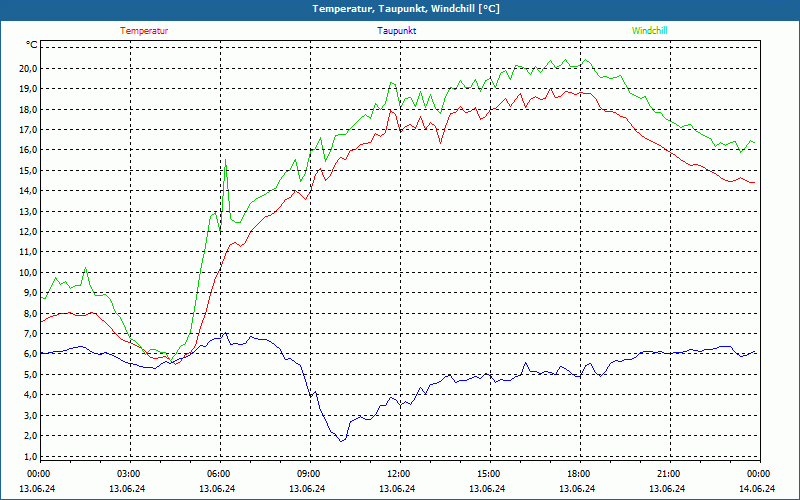
Task: Click the '19,0' y-axis value
Action: 29,89
